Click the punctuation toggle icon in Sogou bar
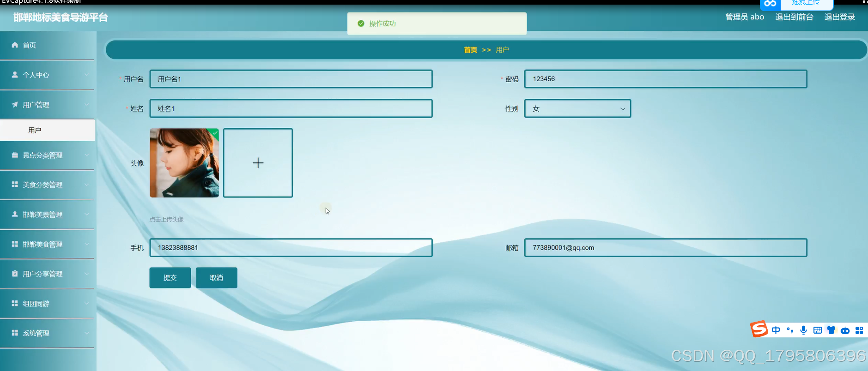868x371 pixels. coord(790,330)
